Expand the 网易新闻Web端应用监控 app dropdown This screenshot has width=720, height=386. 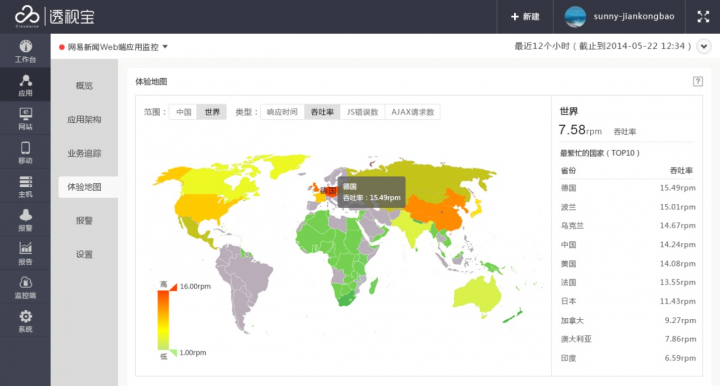[117, 47]
